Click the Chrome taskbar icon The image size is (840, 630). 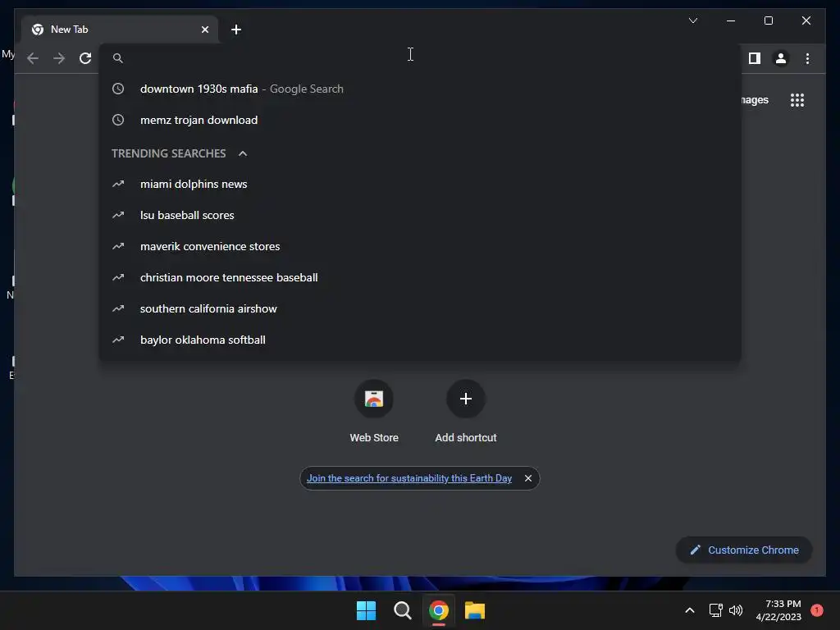439,610
